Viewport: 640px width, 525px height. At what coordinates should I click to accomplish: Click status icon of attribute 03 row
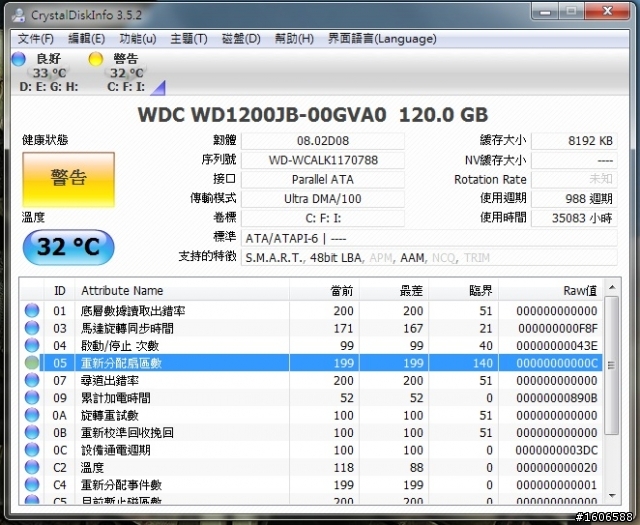coord(32,328)
